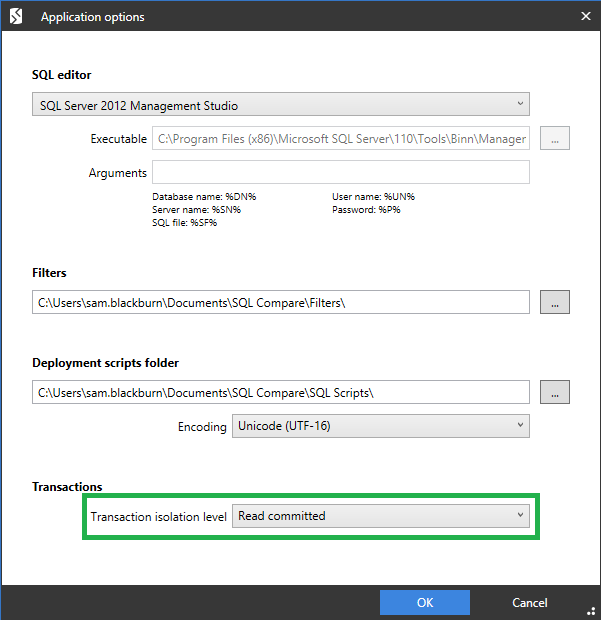The width and height of the screenshot is (601, 620).
Task: Click the Application options title text
Action: click(92, 17)
